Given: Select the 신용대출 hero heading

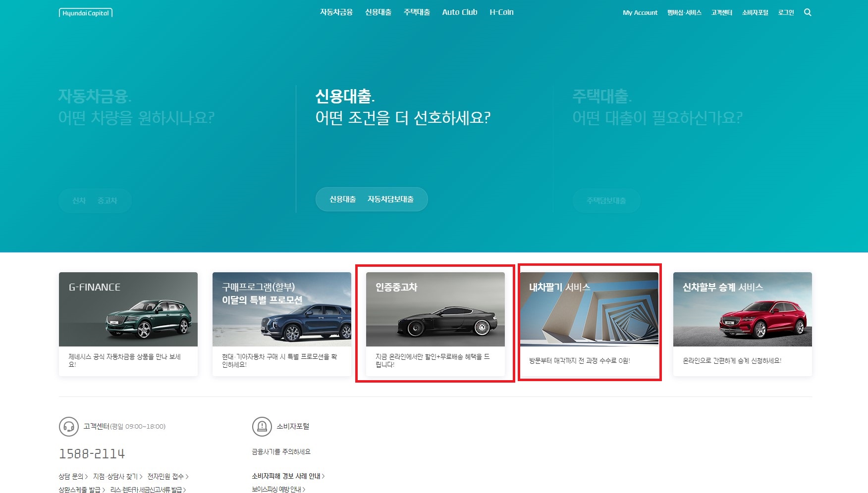Looking at the screenshot, I should (345, 96).
